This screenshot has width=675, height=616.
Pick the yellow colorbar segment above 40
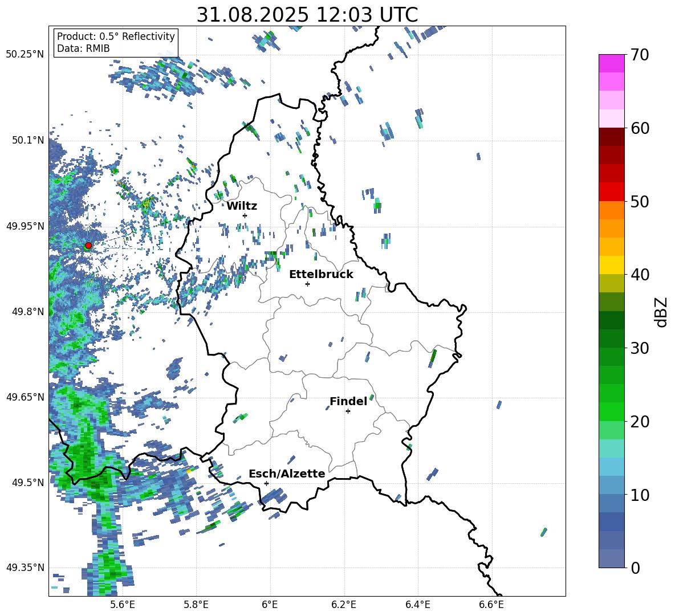tap(611, 265)
